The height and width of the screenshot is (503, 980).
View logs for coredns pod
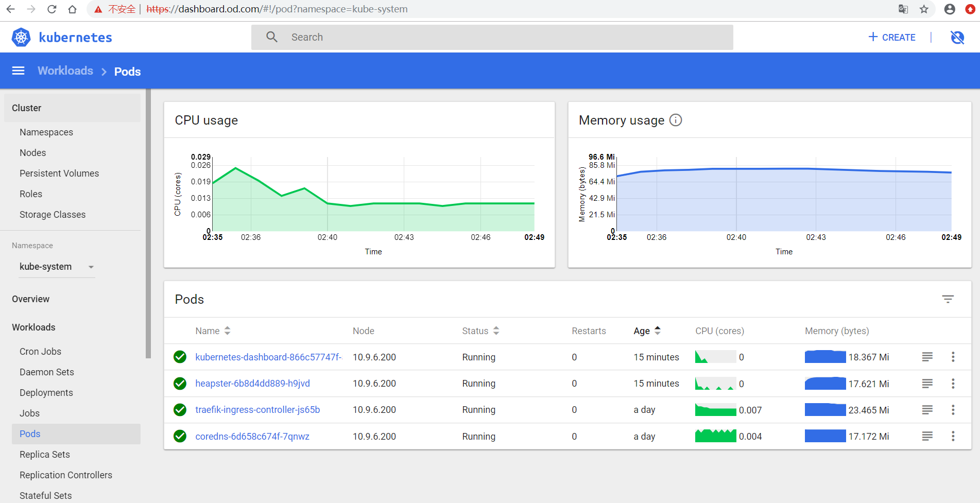[927, 436]
